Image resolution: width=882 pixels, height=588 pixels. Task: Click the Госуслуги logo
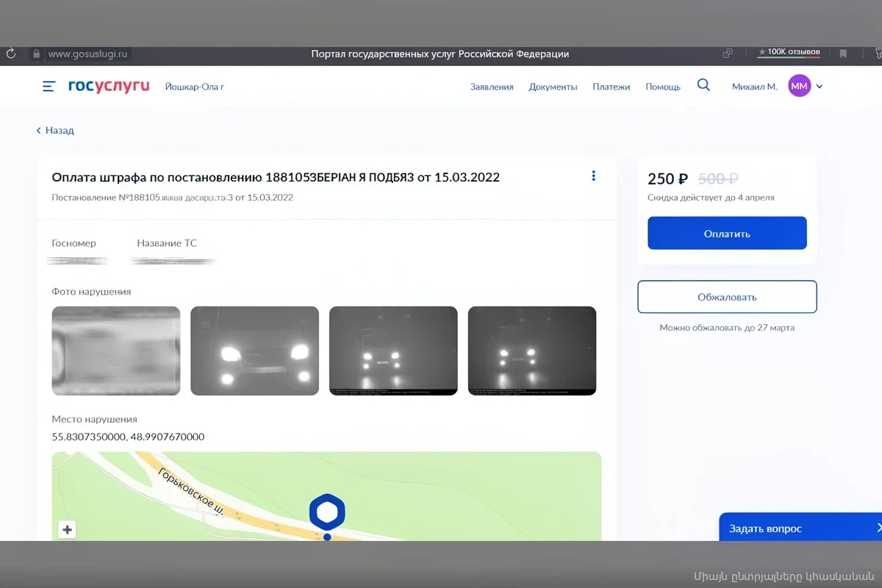click(x=109, y=87)
